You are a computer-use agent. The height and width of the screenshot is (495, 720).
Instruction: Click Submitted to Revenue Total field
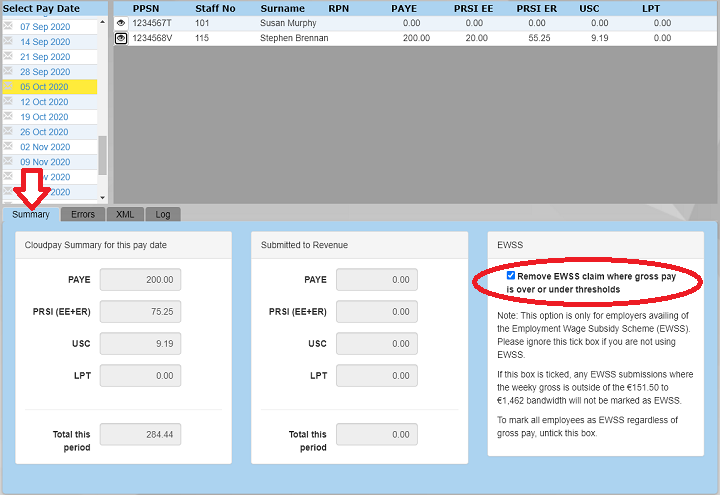(x=376, y=435)
